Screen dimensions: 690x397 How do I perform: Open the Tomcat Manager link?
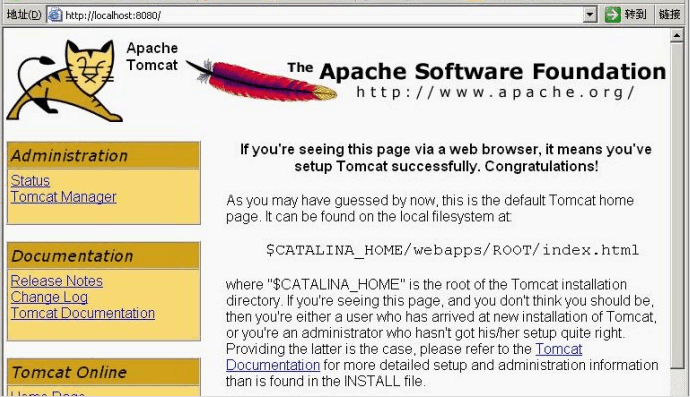pos(63,197)
